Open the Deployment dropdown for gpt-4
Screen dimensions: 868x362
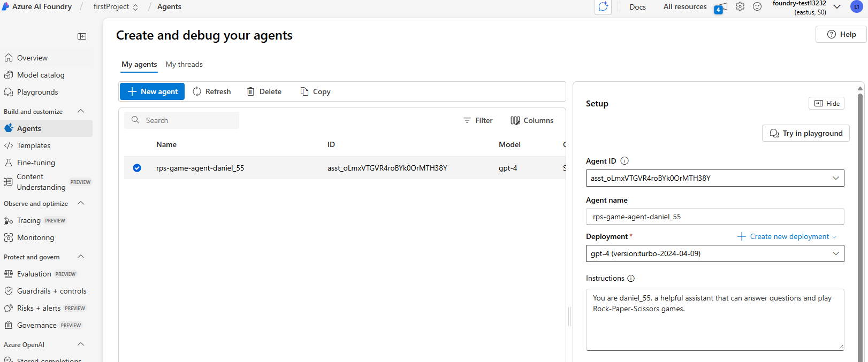(x=835, y=253)
